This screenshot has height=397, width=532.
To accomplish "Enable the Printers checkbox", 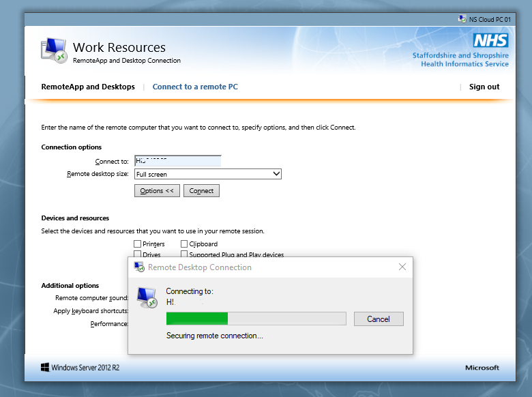I will (x=138, y=244).
